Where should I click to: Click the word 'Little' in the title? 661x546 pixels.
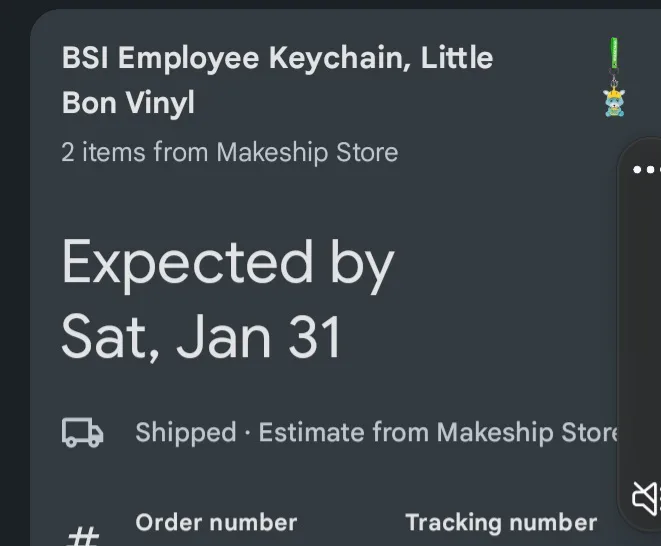(x=456, y=58)
